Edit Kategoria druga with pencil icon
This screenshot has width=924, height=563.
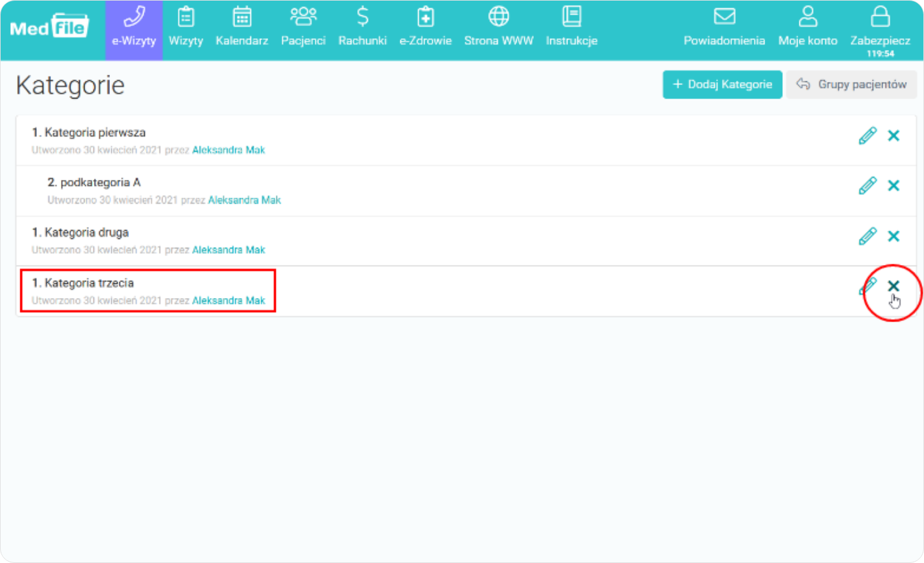[867, 236]
